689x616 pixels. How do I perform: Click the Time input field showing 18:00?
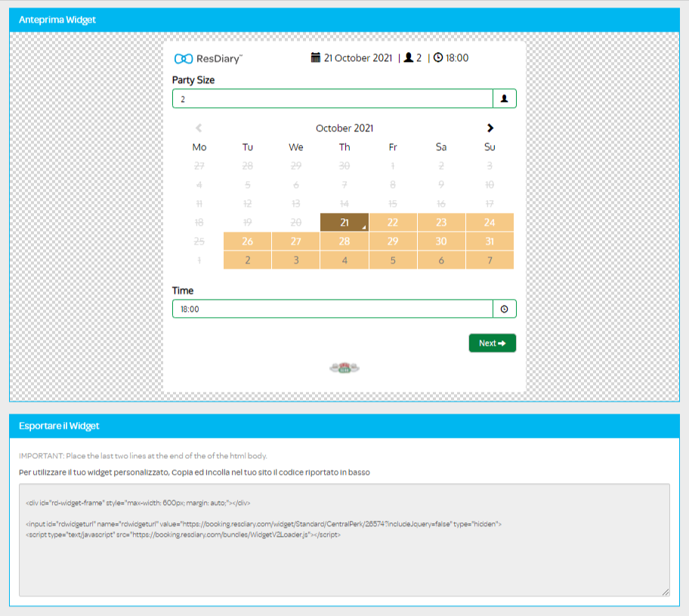[x=332, y=309]
